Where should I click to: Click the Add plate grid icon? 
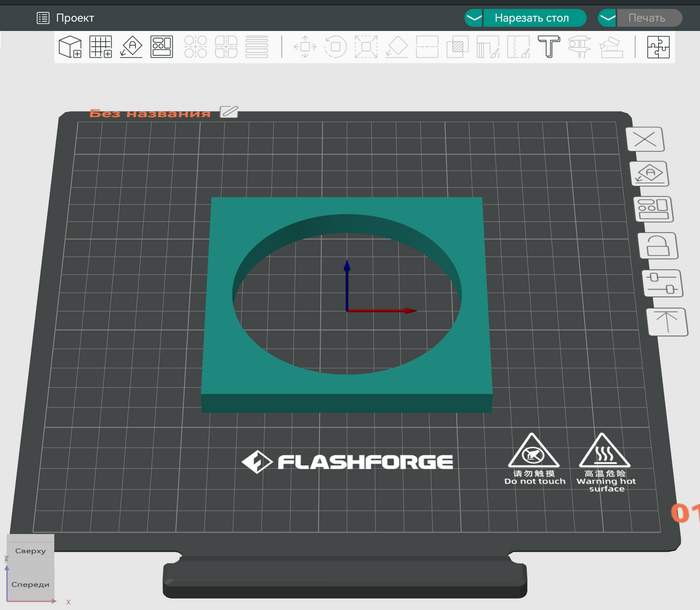pyautogui.click(x=100, y=47)
